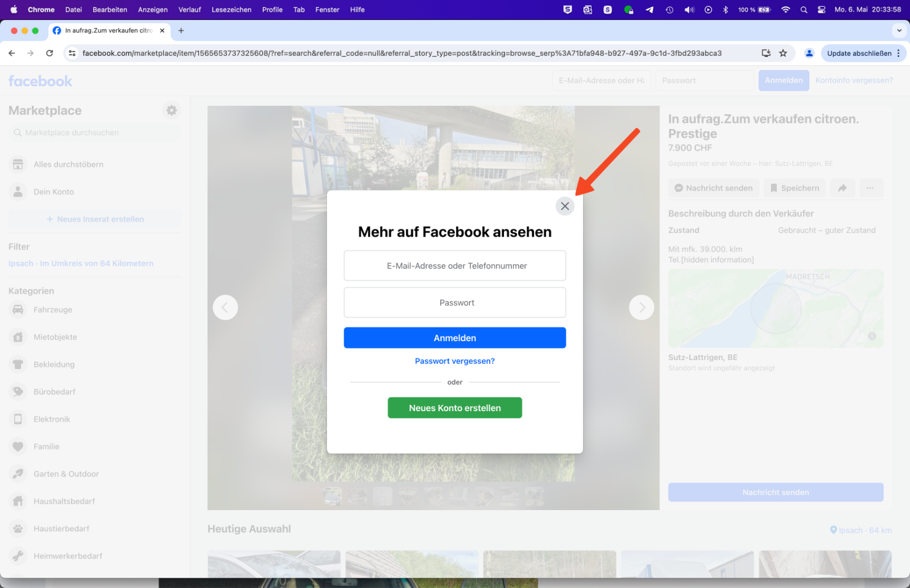Open Marketplace settings gear
Screen dimensions: 910x588
(172, 110)
